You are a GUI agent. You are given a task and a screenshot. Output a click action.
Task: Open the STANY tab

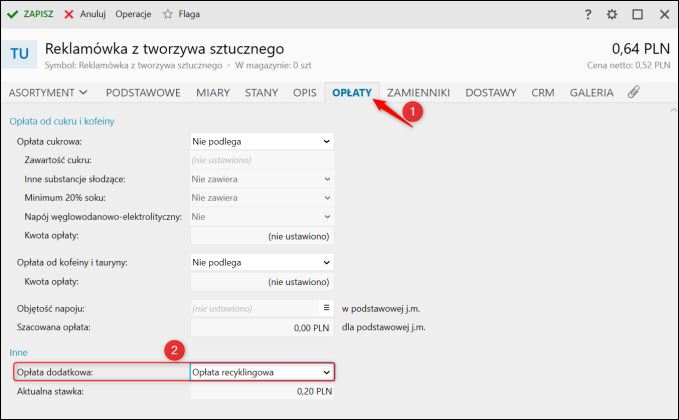(x=262, y=93)
